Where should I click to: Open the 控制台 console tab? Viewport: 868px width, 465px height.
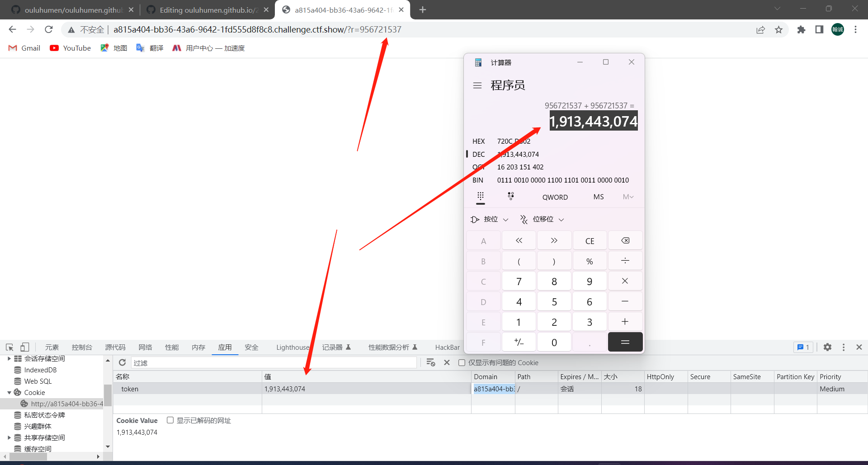pyautogui.click(x=82, y=347)
